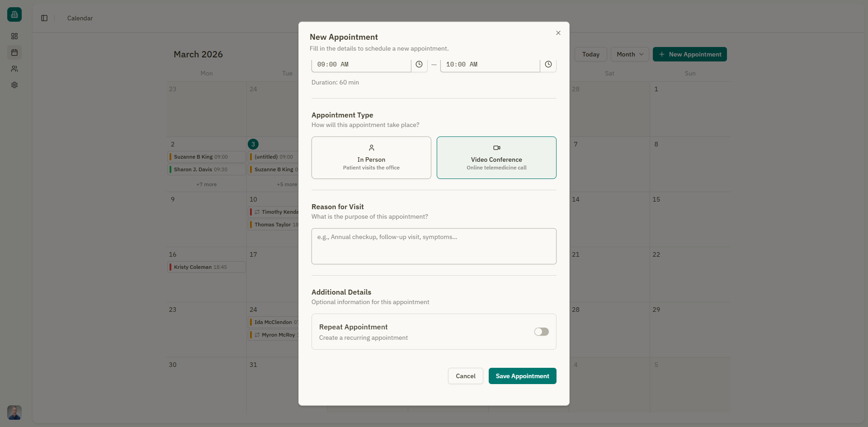
Task: Click the user avatar at the bottom left
Action: point(14,412)
